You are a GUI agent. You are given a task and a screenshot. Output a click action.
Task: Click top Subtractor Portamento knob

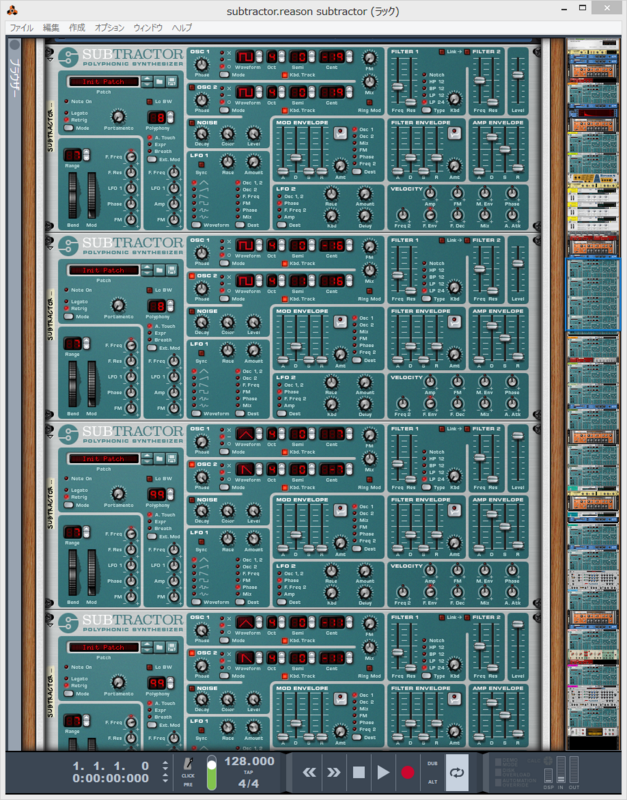[118, 117]
